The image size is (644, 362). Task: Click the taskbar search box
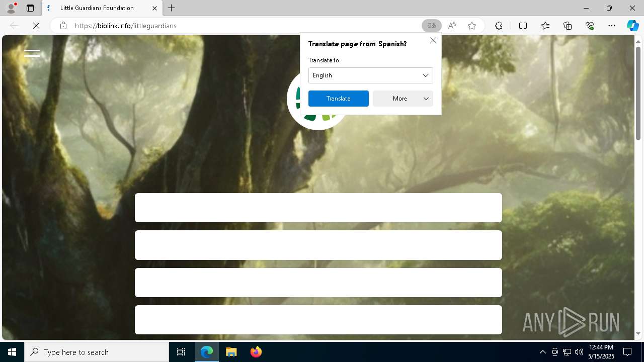[x=97, y=352]
